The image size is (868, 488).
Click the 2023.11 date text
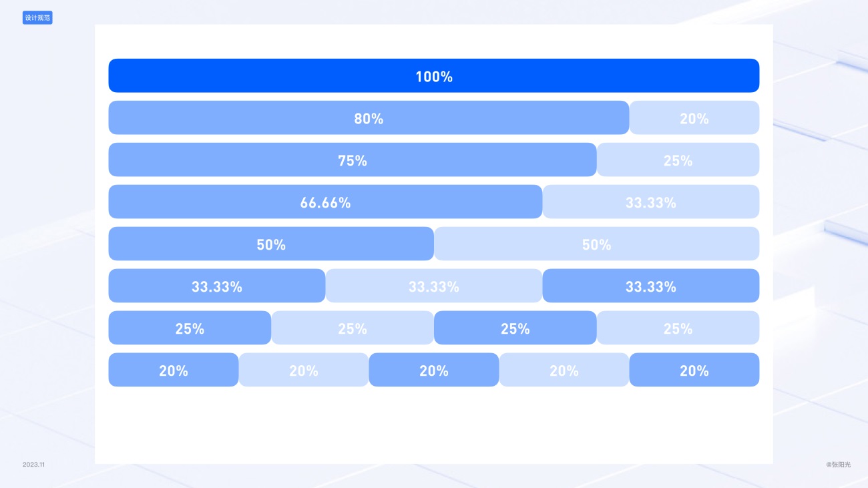tap(33, 464)
